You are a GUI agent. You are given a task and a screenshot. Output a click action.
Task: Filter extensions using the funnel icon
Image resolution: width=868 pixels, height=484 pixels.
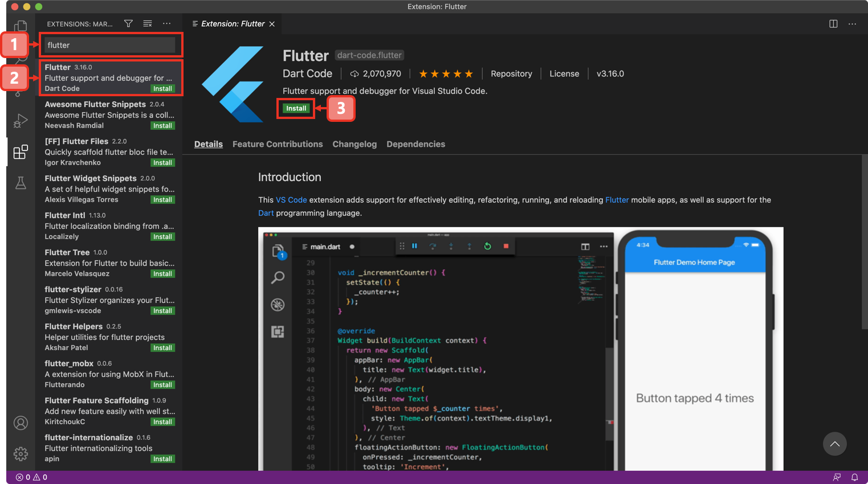point(128,23)
